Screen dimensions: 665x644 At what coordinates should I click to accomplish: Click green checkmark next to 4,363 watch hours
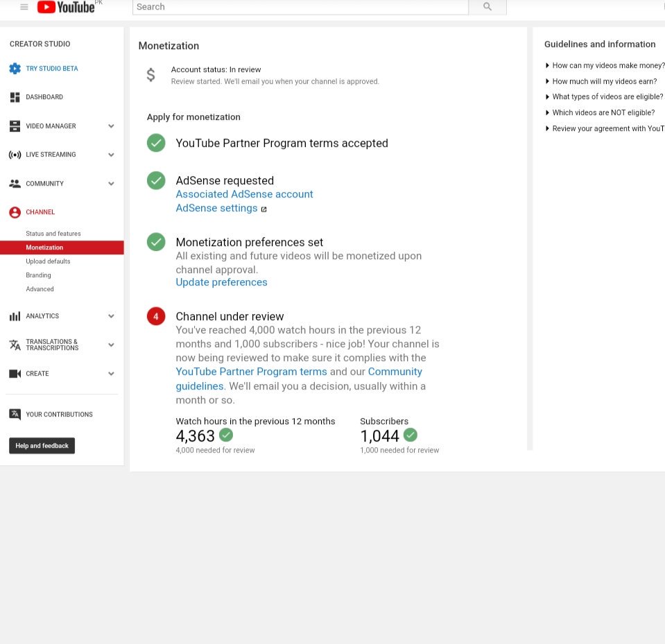tap(226, 435)
